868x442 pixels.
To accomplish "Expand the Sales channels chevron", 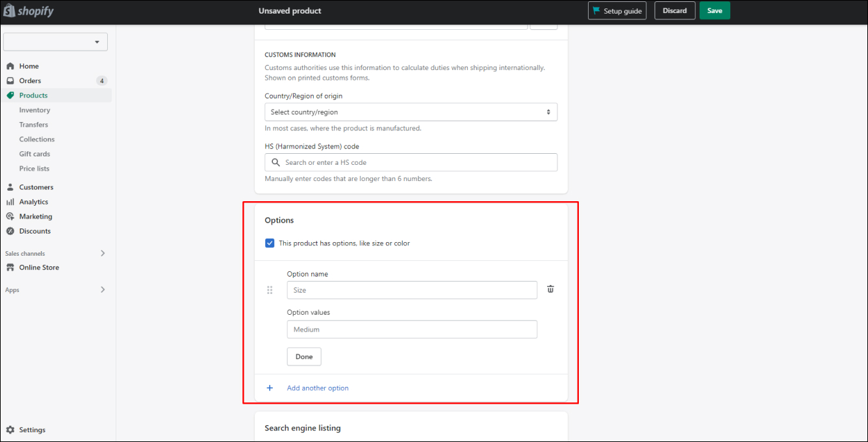I will click(103, 253).
